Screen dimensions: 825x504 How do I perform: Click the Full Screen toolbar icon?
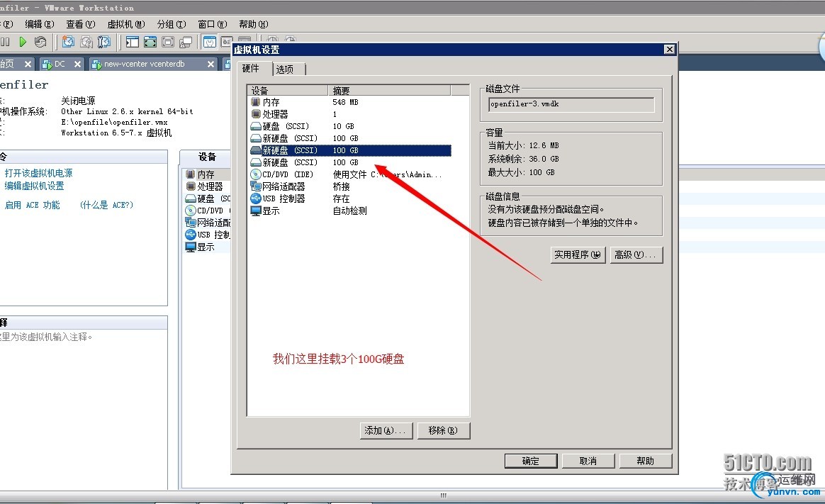pyautogui.click(x=150, y=42)
